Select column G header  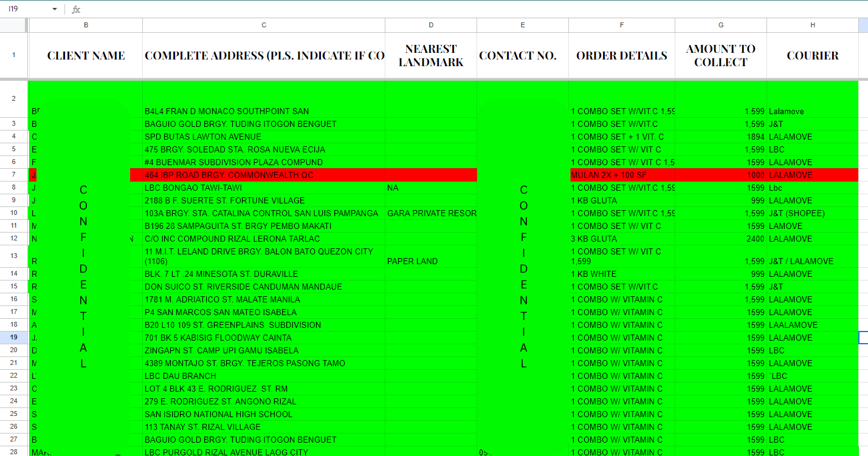tap(721, 25)
